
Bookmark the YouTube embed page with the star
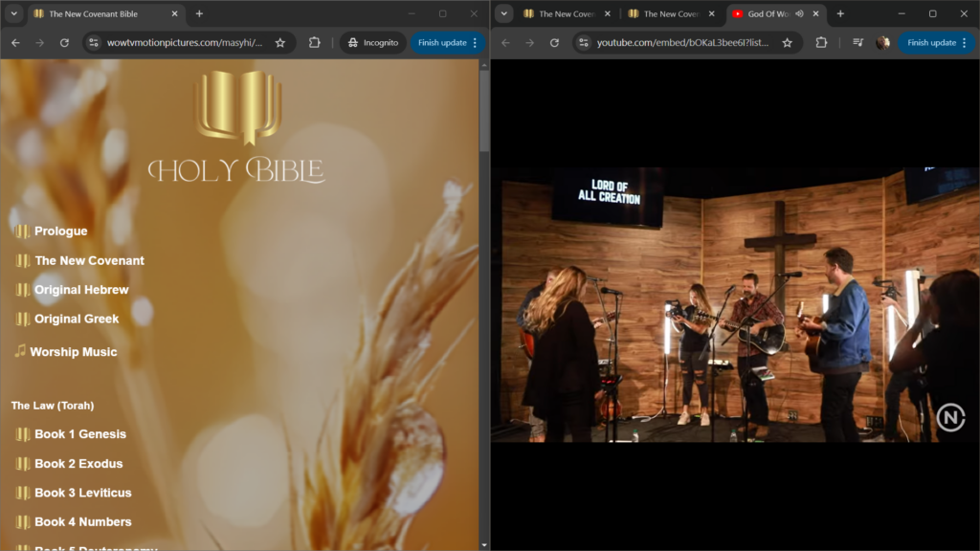tap(787, 43)
